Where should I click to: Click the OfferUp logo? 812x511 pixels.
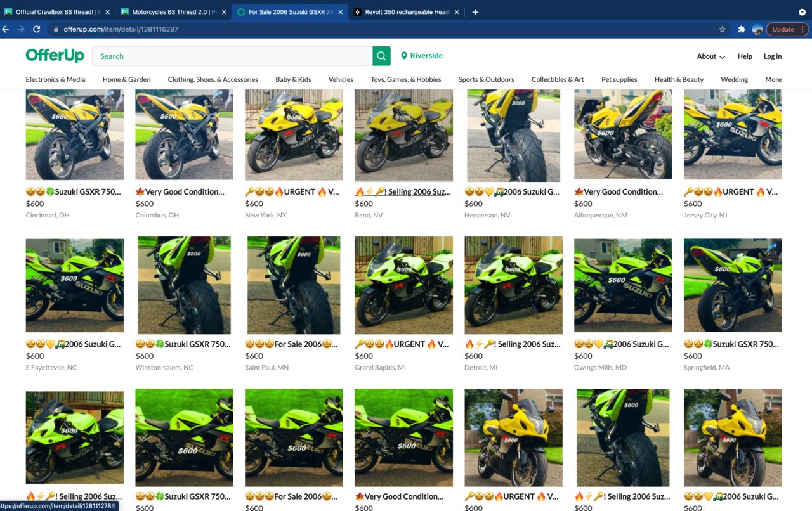coord(55,56)
